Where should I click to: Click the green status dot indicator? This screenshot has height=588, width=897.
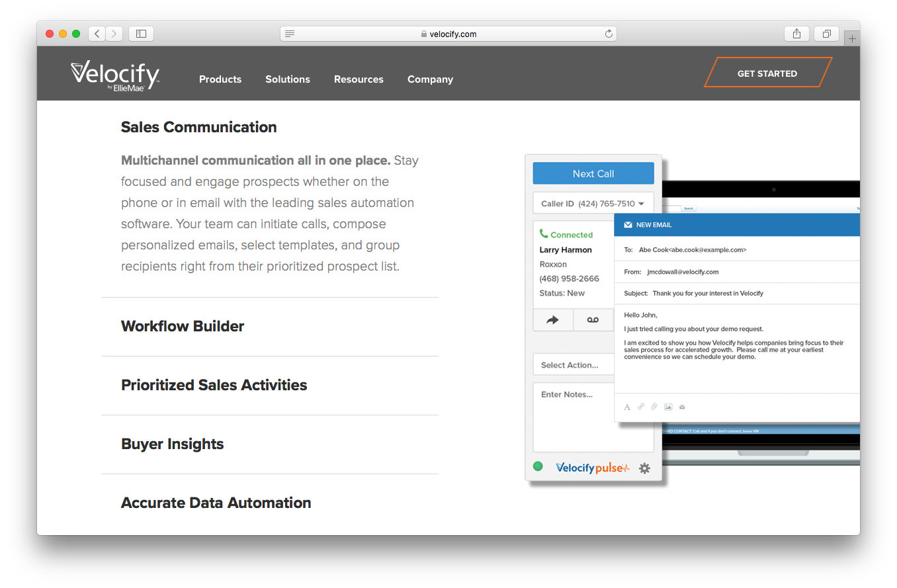pyautogui.click(x=538, y=466)
